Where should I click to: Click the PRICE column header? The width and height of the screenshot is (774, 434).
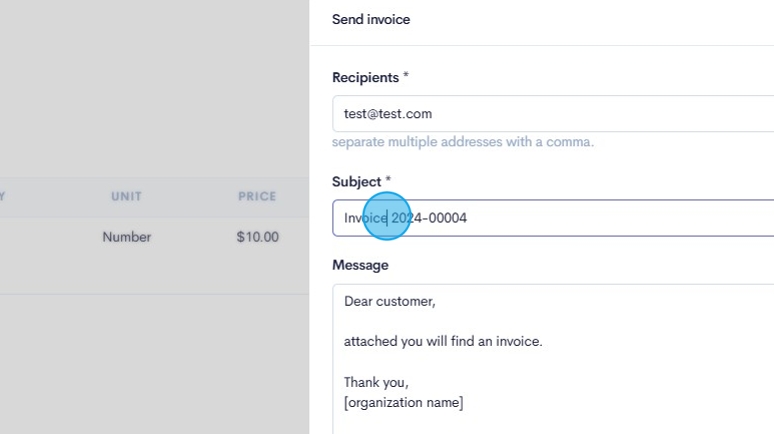(257, 197)
